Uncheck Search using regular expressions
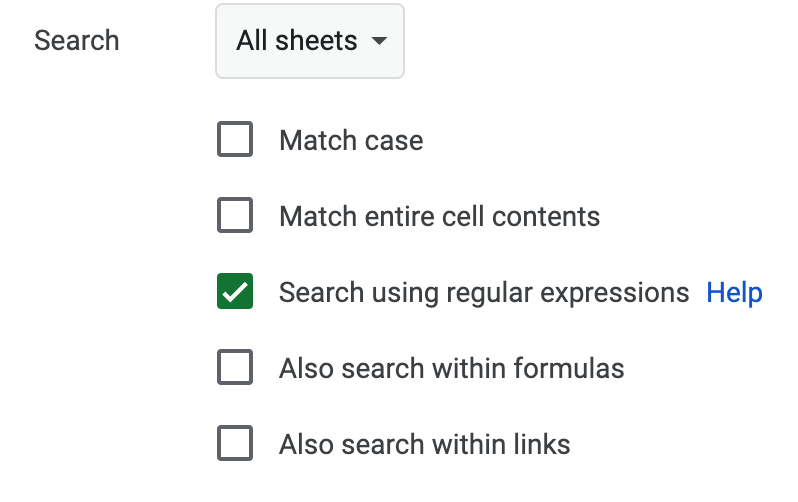The image size is (798, 502). tap(235, 292)
